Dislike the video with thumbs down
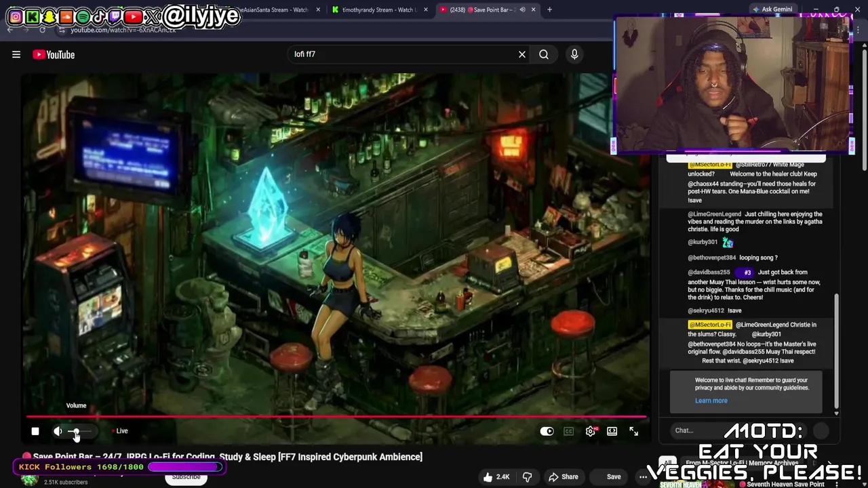 click(527, 477)
